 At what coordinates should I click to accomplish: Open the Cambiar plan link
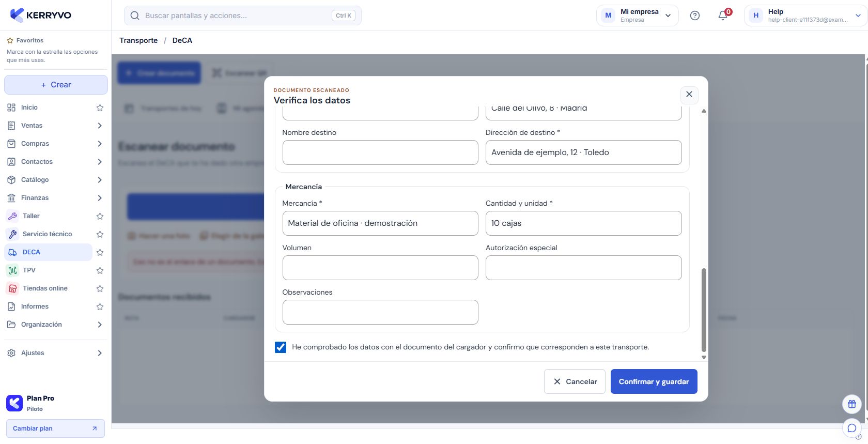pyautogui.click(x=55, y=428)
